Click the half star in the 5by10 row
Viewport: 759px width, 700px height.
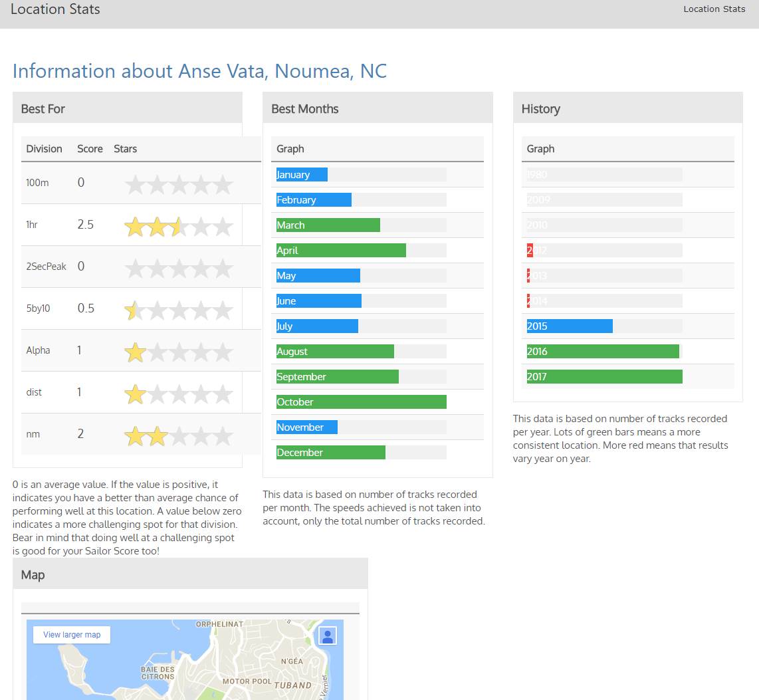132,310
